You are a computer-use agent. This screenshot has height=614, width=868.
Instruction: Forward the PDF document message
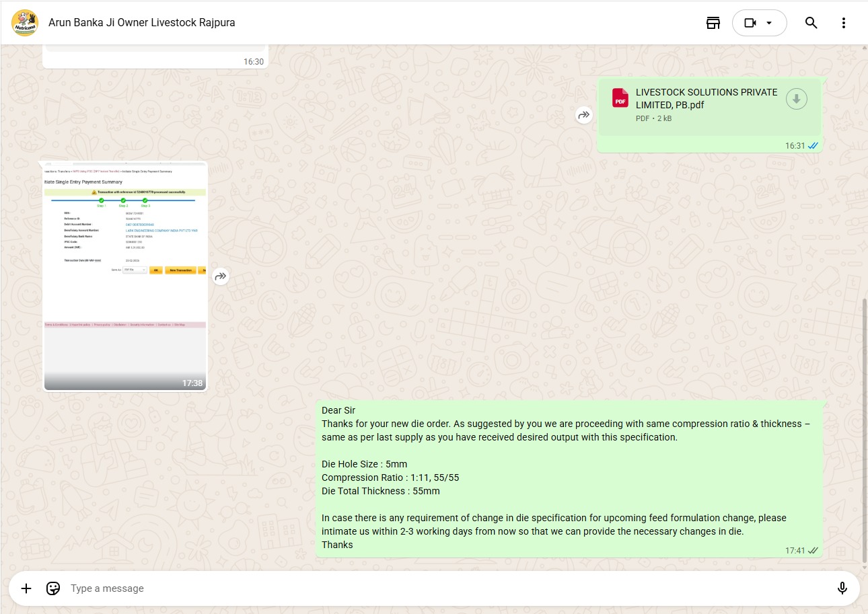583,115
